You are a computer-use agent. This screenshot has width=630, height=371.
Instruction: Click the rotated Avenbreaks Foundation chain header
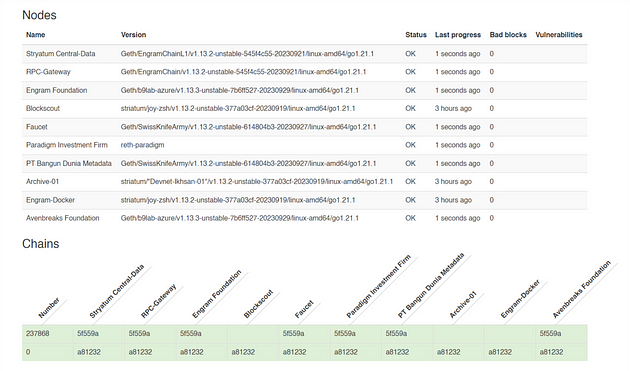(x=582, y=289)
